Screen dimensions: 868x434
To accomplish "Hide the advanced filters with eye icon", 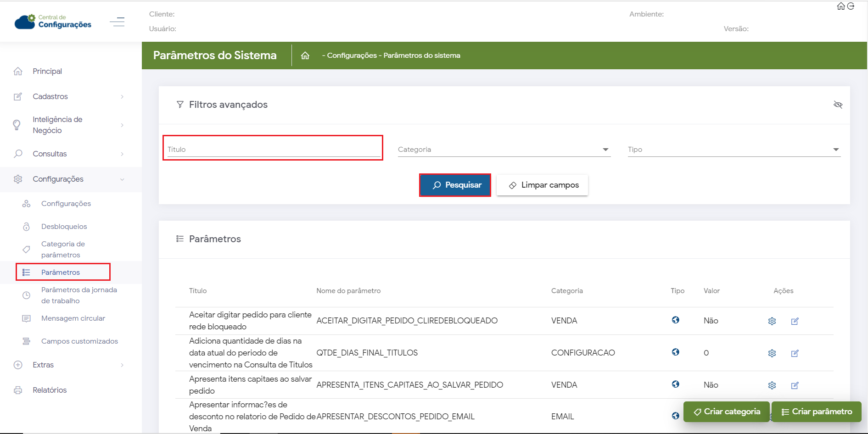I will click(x=838, y=105).
